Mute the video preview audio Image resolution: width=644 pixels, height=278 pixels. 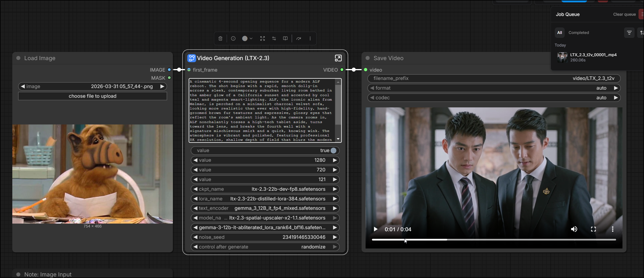click(574, 229)
